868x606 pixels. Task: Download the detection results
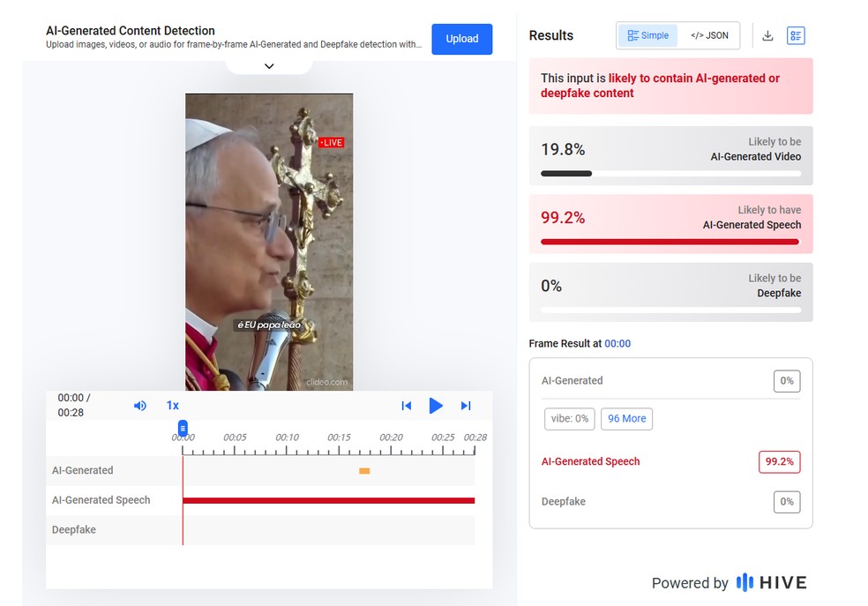[767, 35]
